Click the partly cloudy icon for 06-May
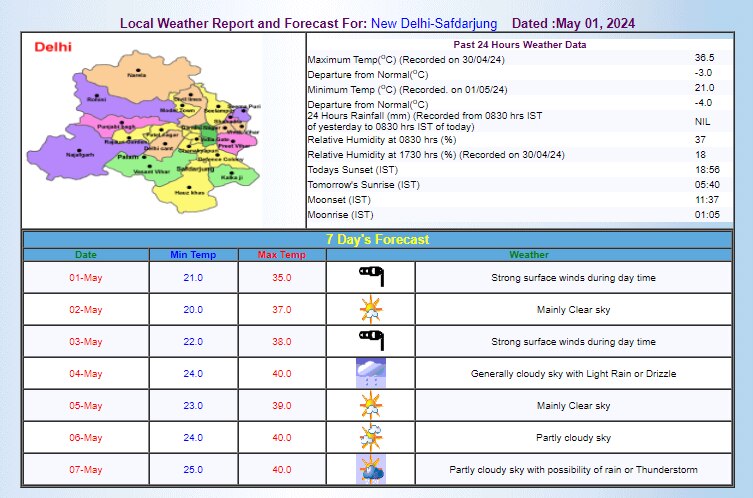Screen dimensions: 753x498 tap(371, 437)
